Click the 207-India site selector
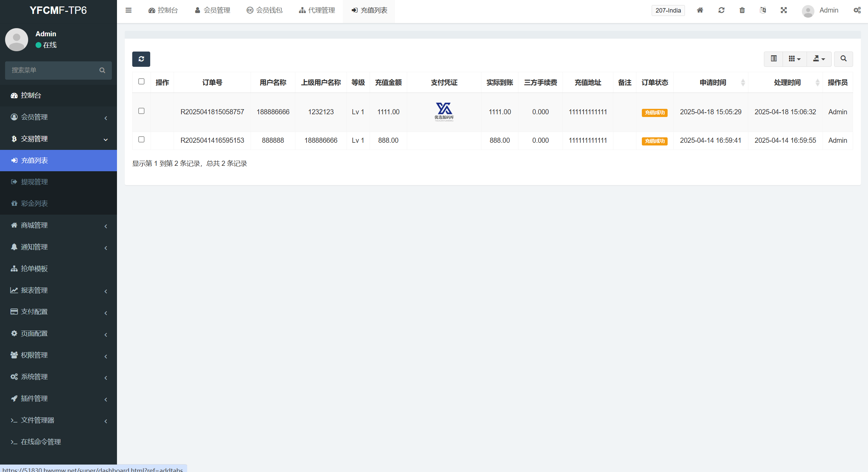 [668, 10]
